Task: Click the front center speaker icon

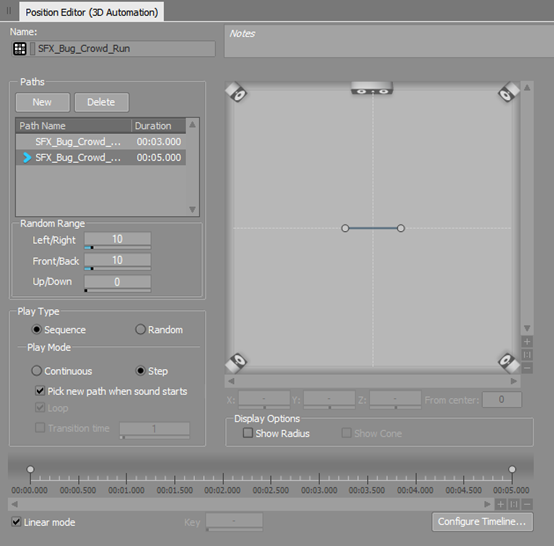Action: pos(372,88)
